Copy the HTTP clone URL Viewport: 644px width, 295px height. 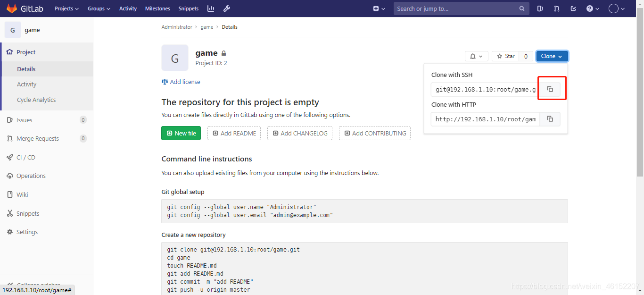coord(550,119)
